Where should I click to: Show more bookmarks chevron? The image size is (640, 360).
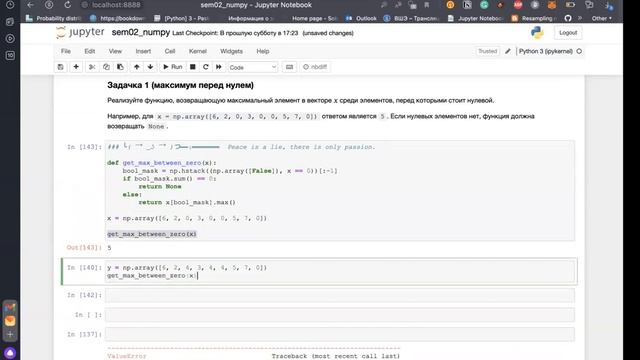(x=580, y=18)
